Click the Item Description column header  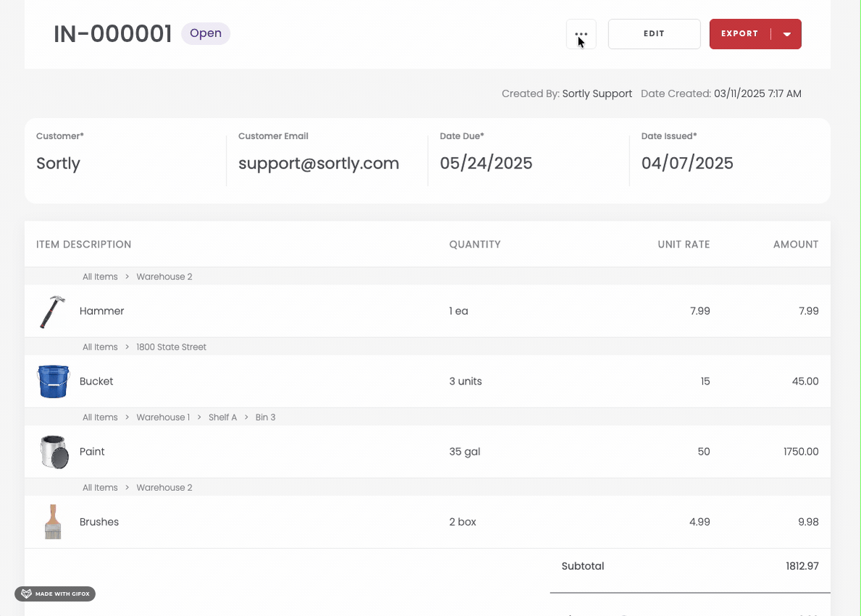[x=84, y=245]
